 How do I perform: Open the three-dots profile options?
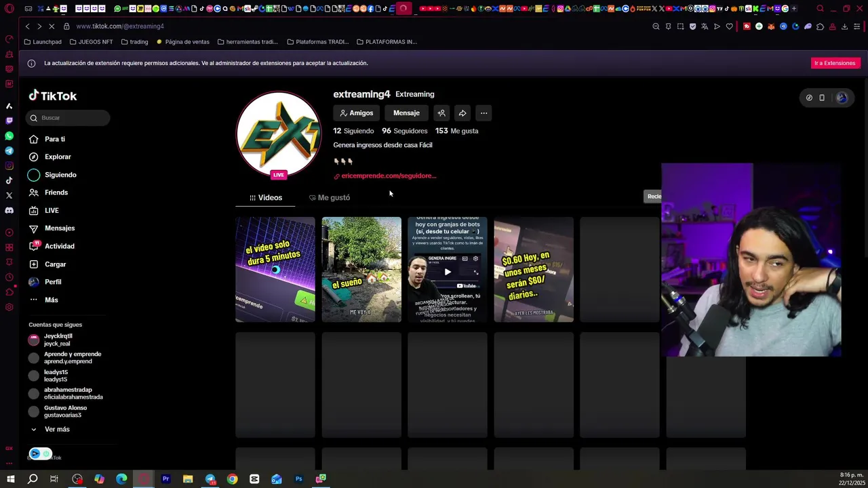[x=484, y=113]
